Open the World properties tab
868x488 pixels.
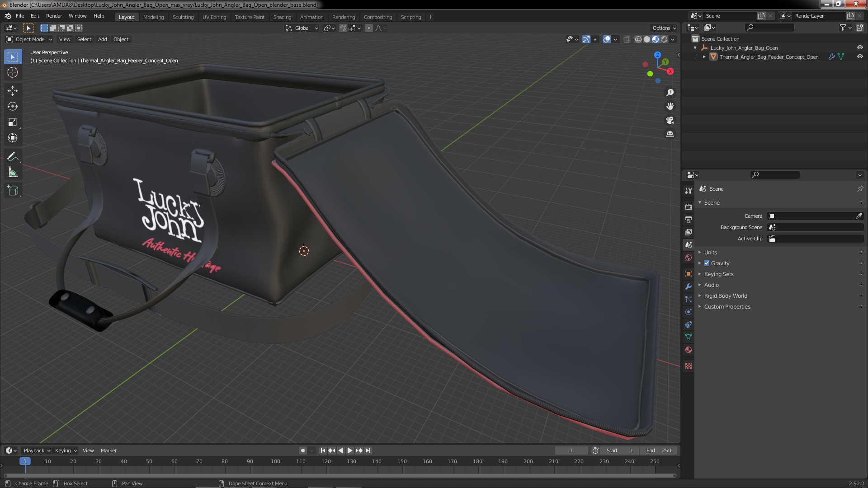pyautogui.click(x=688, y=258)
